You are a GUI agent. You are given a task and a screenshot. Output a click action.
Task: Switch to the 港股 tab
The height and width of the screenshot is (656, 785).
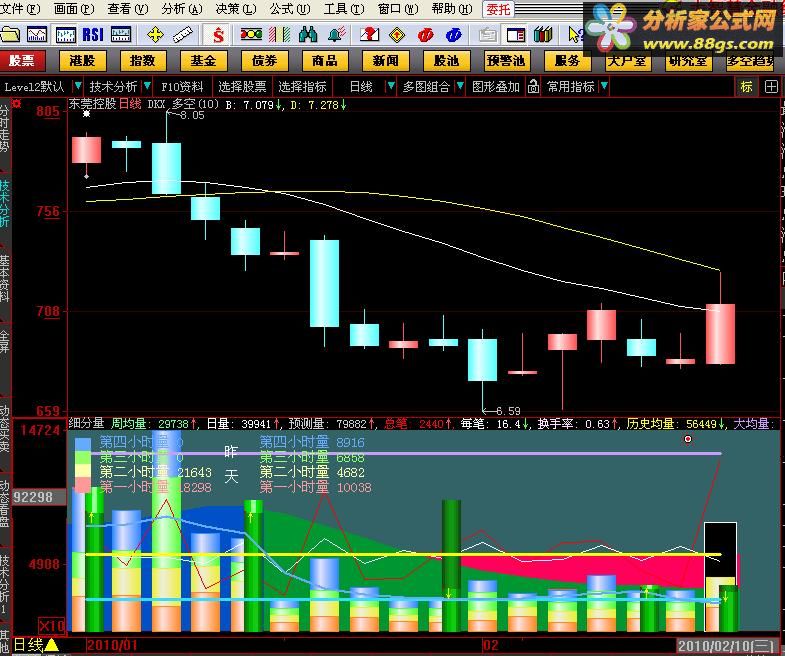coord(83,61)
